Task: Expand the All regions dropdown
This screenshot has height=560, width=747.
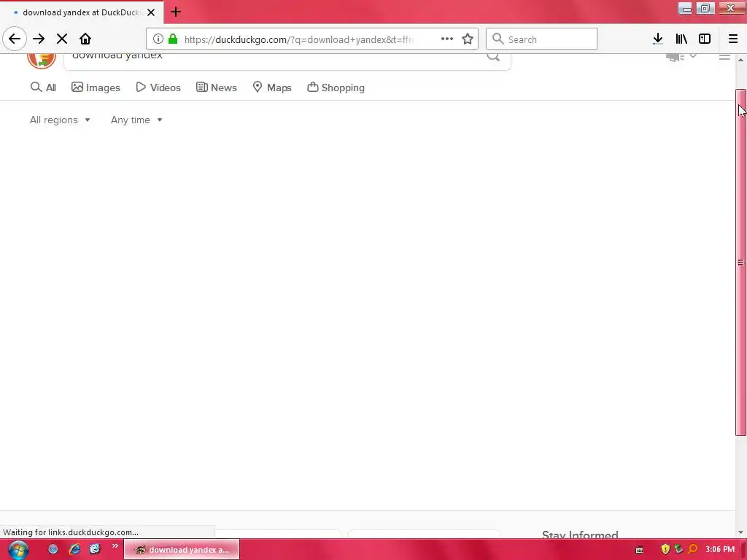Action: (x=60, y=120)
